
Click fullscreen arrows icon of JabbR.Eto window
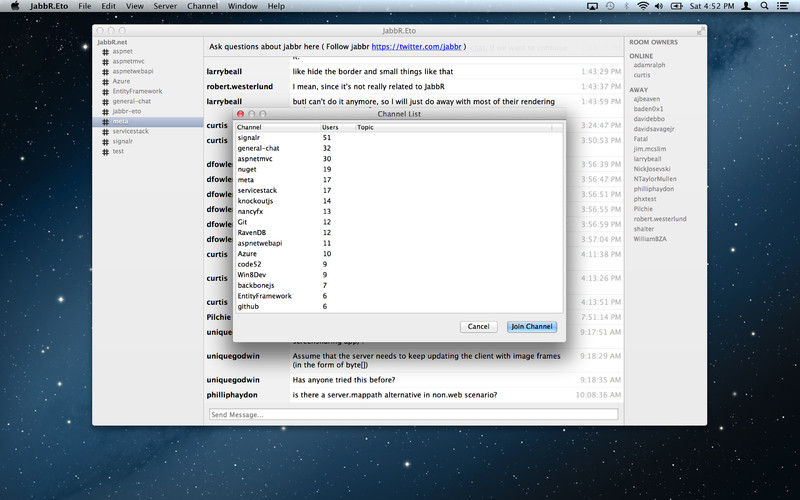(x=701, y=31)
